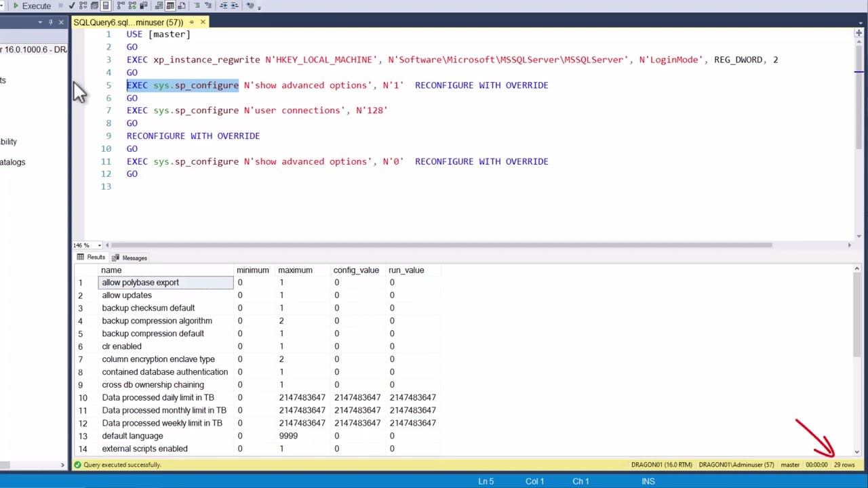Click Object Explorer auto-hide pin icon

50,22
